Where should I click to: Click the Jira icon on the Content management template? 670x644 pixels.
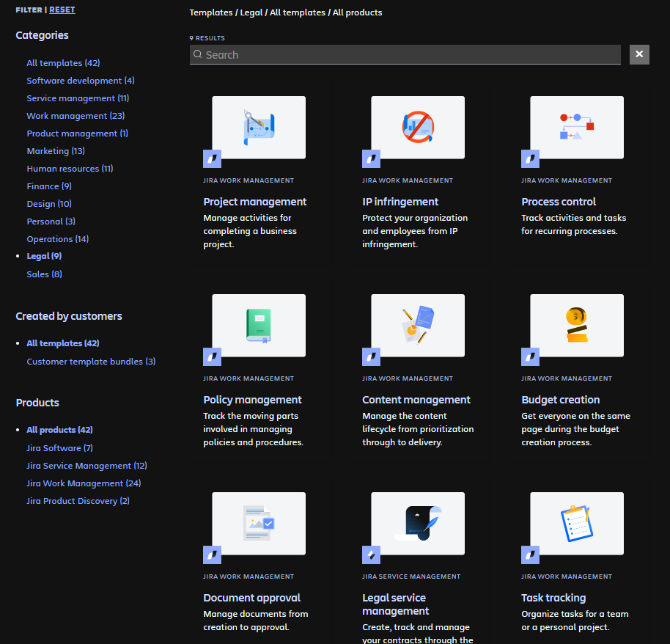click(371, 357)
